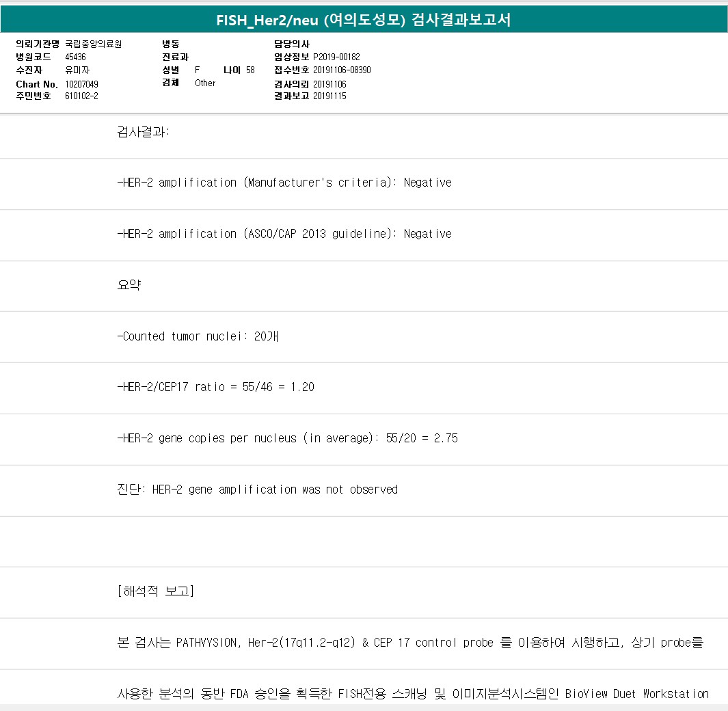Click the '담당의사' field label
The height and width of the screenshot is (711, 728).
point(292,44)
